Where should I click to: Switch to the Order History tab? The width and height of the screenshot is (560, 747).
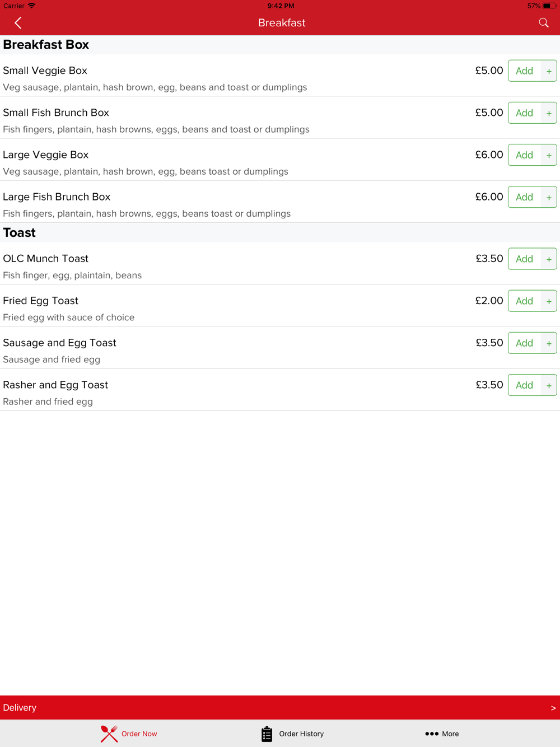pos(301,734)
